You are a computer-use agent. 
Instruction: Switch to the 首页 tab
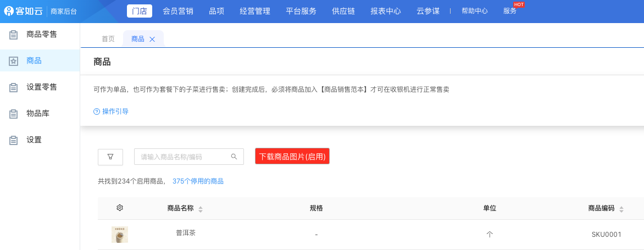(x=108, y=39)
